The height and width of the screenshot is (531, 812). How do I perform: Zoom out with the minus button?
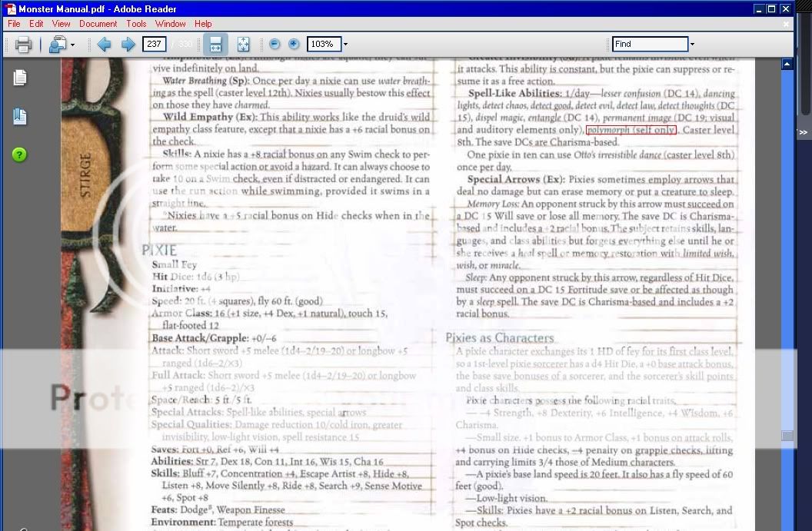pyautogui.click(x=275, y=45)
